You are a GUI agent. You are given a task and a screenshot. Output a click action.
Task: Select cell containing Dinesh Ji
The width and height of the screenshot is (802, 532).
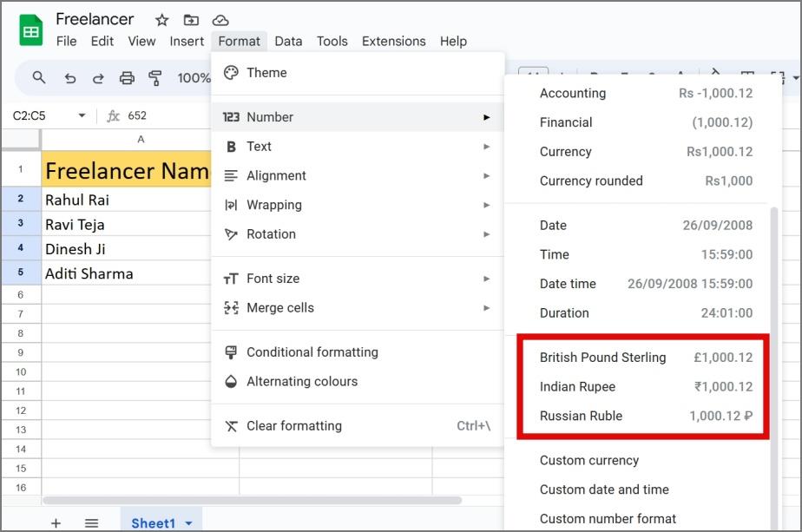(126, 248)
